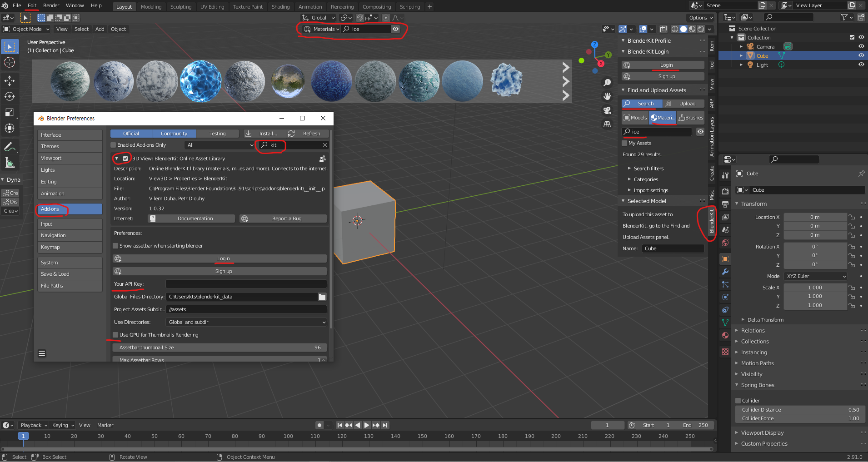Open the Keymap preferences section

[70, 247]
